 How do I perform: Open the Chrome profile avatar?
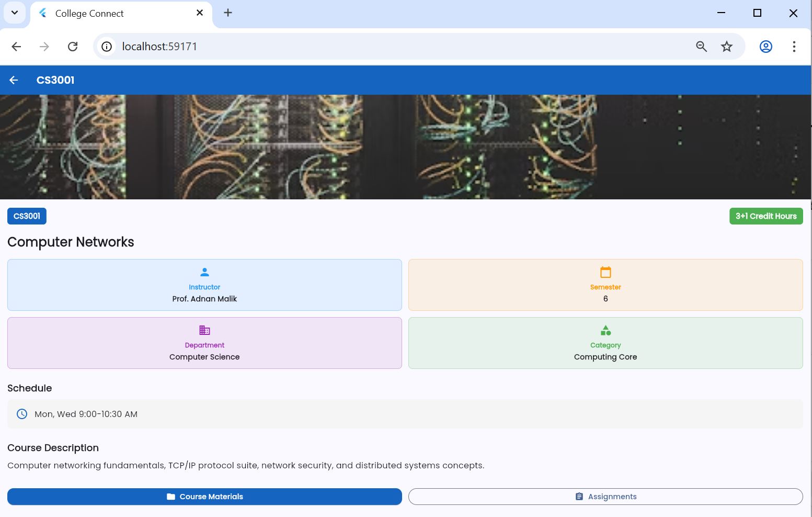tap(765, 47)
